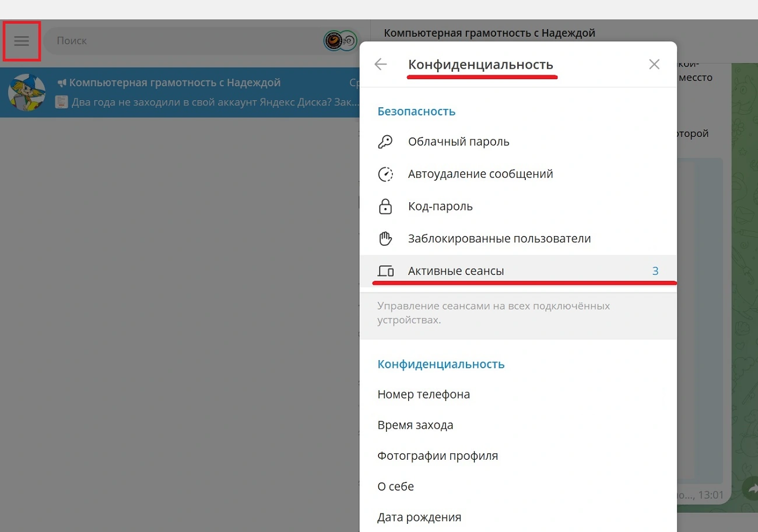Click the Конфиденциальность section heading in blue
The height and width of the screenshot is (532, 758).
click(x=441, y=364)
